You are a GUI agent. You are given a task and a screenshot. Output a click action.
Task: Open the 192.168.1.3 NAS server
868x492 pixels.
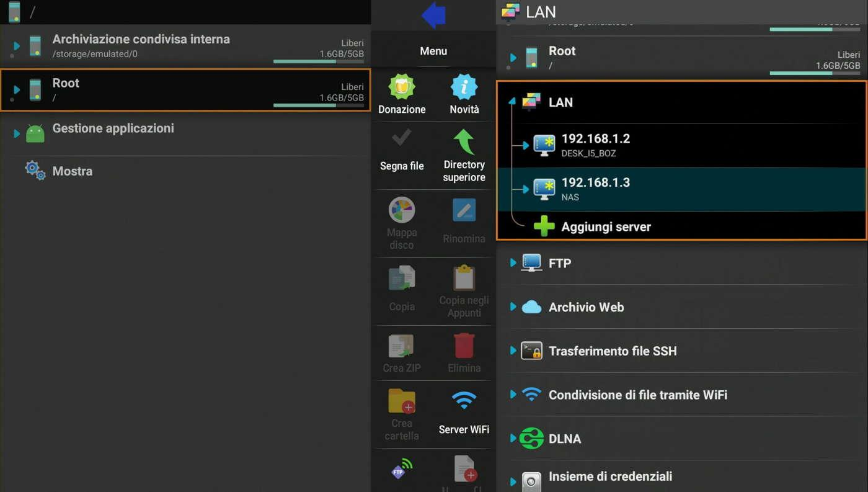point(681,189)
